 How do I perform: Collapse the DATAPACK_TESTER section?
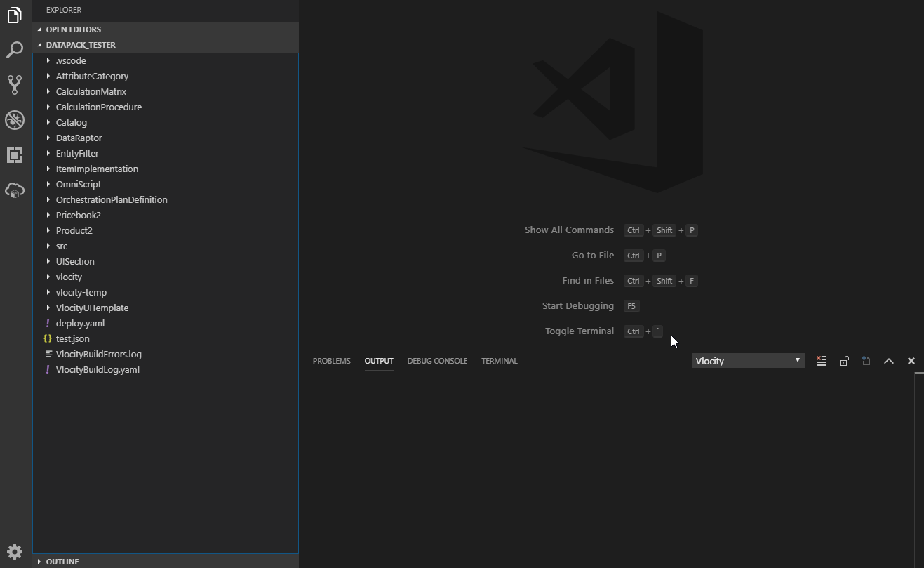(x=166, y=45)
